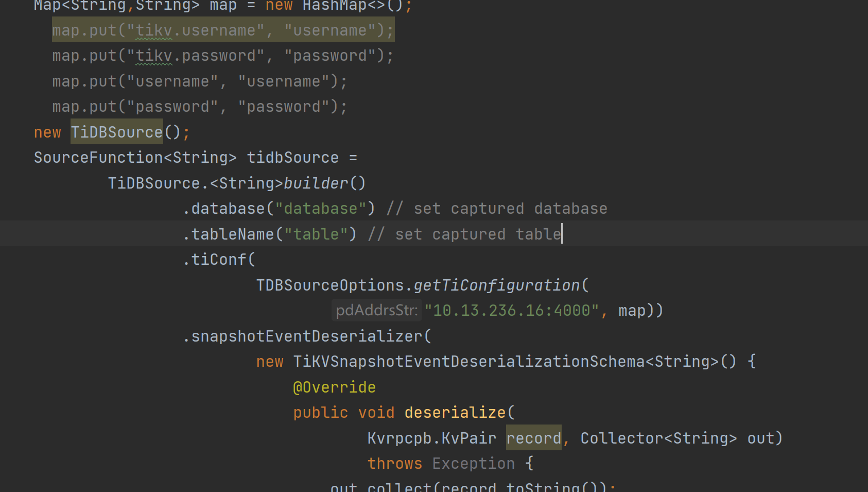Click the 'new' keyword before TiDBSource()

pos(47,132)
